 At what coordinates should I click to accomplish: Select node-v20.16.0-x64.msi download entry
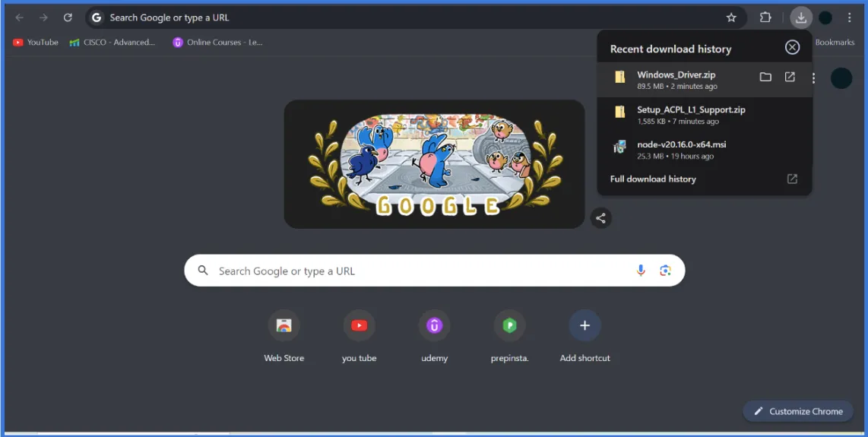[x=704, y=150]
